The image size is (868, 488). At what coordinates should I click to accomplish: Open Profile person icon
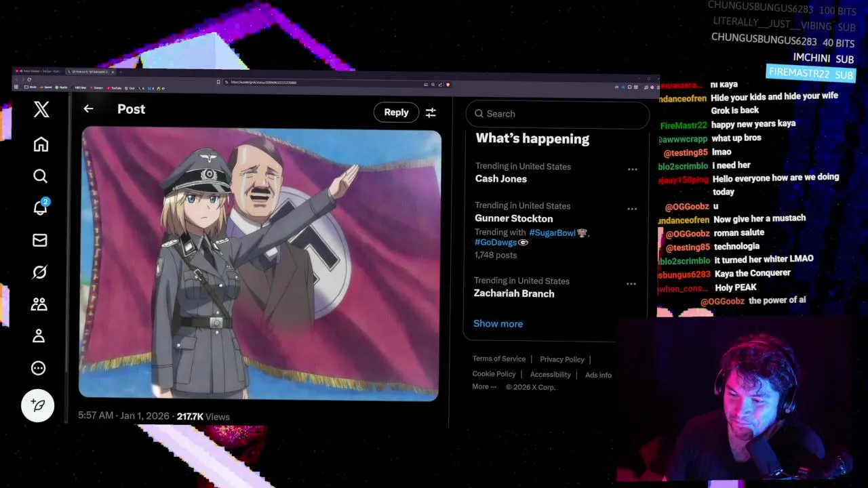(39, 335)
